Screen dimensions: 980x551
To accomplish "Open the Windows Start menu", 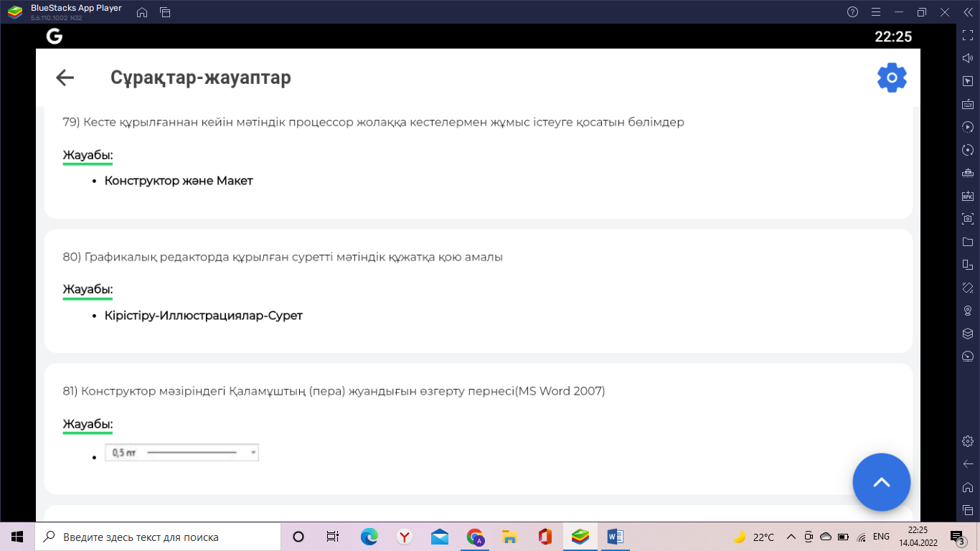I will (x=17, y=537).
